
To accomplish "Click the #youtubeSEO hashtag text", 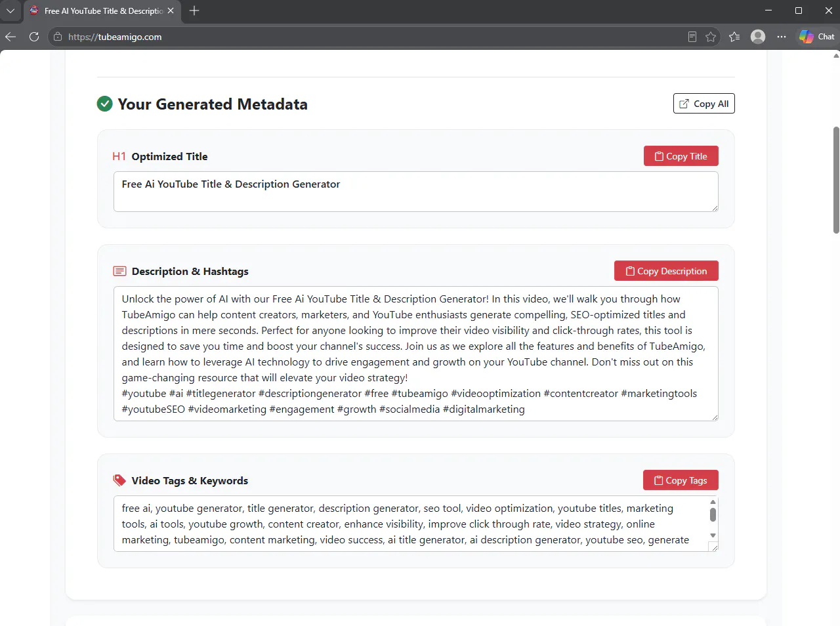I will pos(154,409).
